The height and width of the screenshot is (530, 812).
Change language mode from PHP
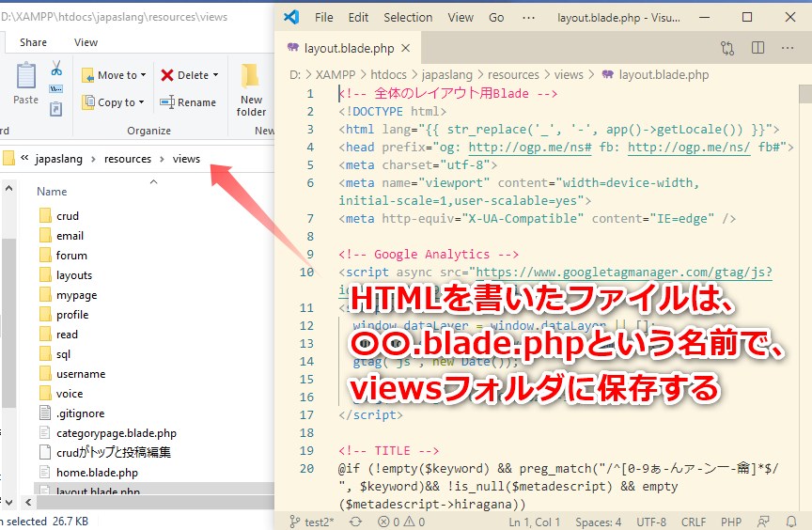[730, 522]
